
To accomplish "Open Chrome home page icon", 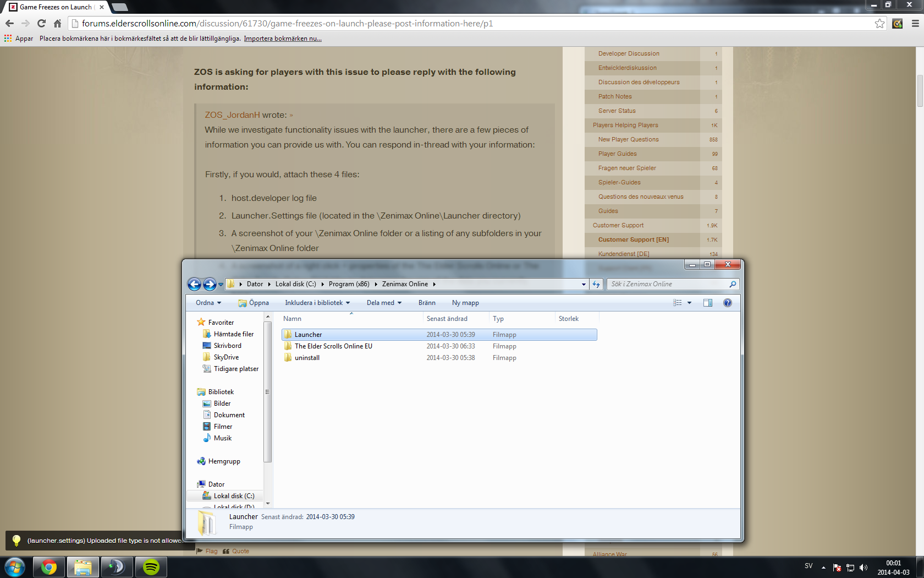I will pos(57,24).
